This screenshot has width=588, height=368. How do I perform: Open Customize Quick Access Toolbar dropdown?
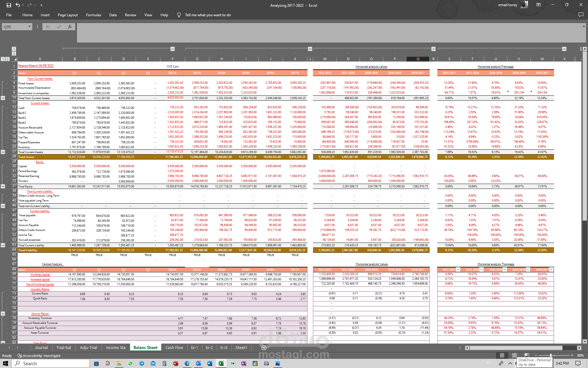(x=41, y=5)
